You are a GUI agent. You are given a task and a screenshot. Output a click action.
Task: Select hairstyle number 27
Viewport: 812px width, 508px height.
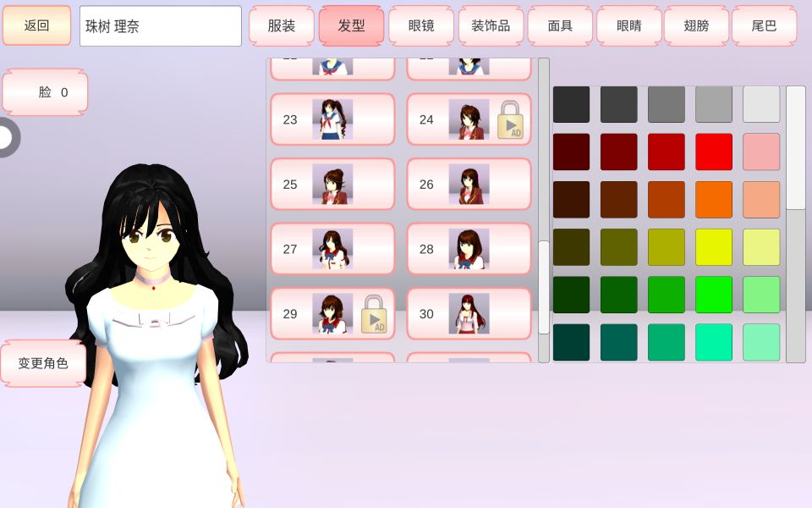tap(332, 249)
